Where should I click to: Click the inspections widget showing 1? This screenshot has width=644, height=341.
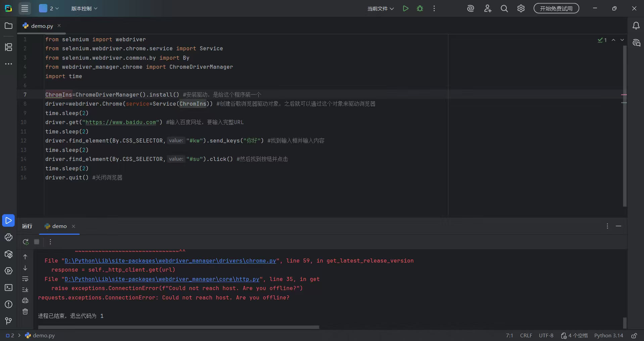[x=602, y=40]
